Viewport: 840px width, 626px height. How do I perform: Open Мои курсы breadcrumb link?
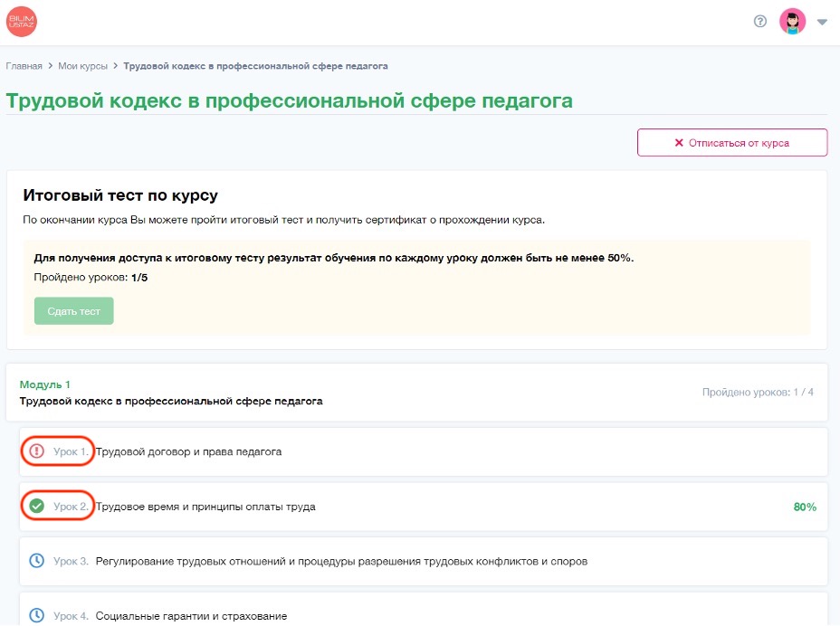click(83, 66)
